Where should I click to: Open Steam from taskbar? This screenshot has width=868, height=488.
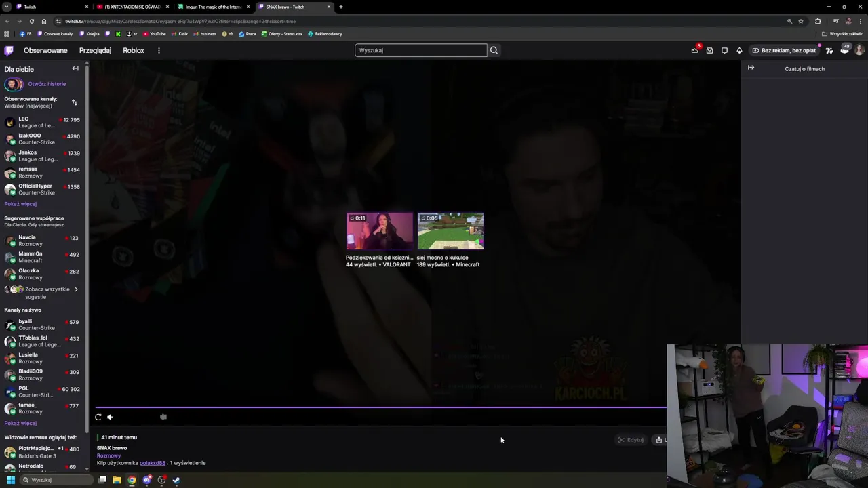[x=176, y=480]
